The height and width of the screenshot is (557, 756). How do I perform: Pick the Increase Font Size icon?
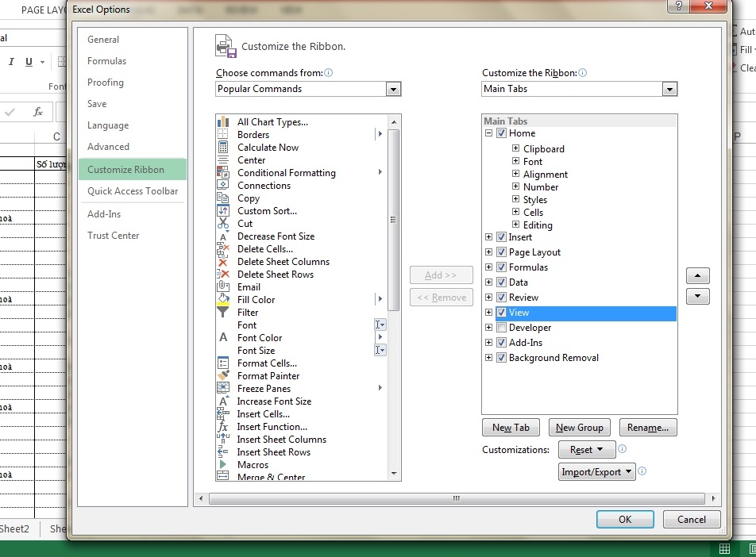point(222,401)
